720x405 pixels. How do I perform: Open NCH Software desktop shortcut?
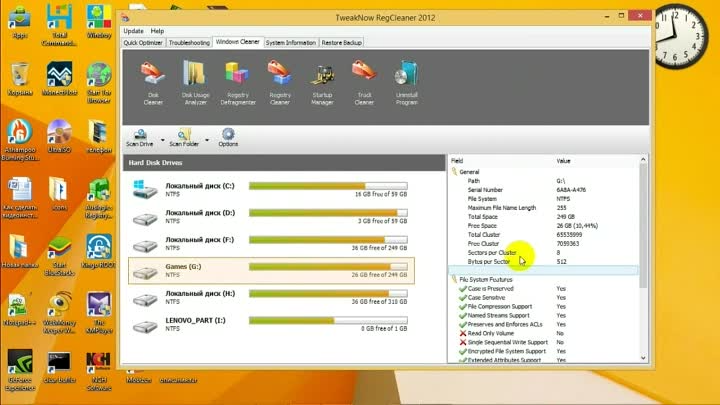tap(99, 370)
